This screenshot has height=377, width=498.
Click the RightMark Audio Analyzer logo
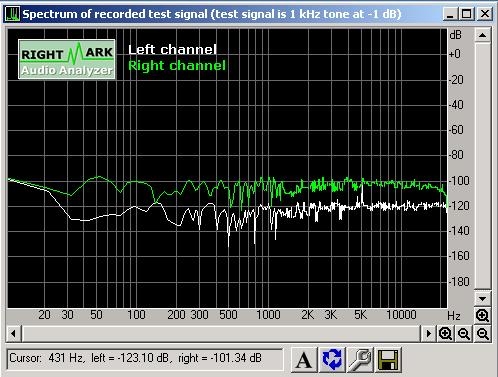coord(67,59)
